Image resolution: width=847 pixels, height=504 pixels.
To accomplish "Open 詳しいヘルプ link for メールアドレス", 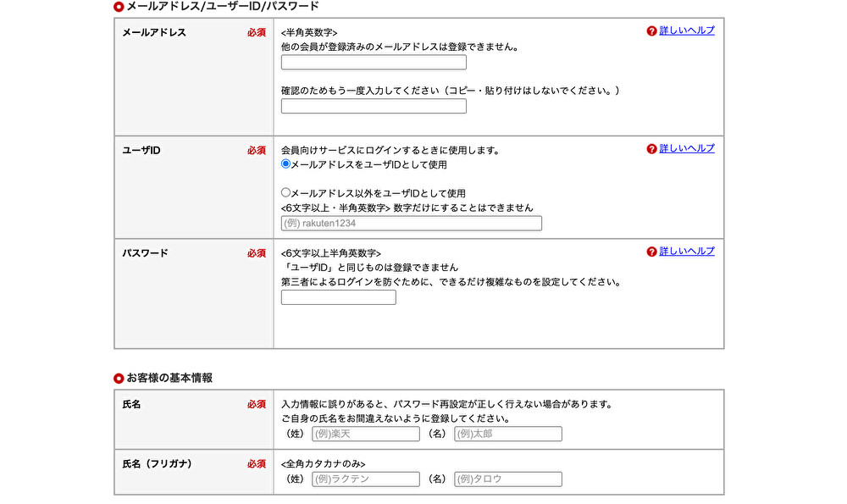I will tap(687, 30).
